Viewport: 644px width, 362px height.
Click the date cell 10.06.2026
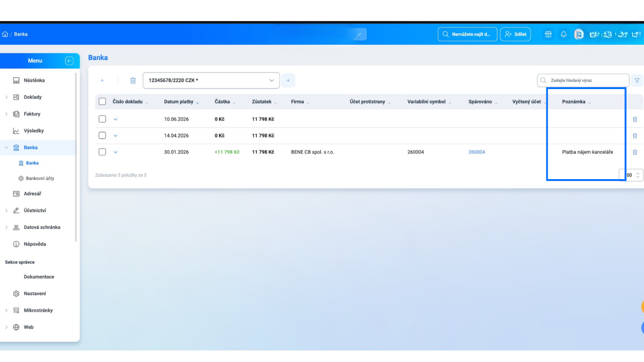(176, 119)
